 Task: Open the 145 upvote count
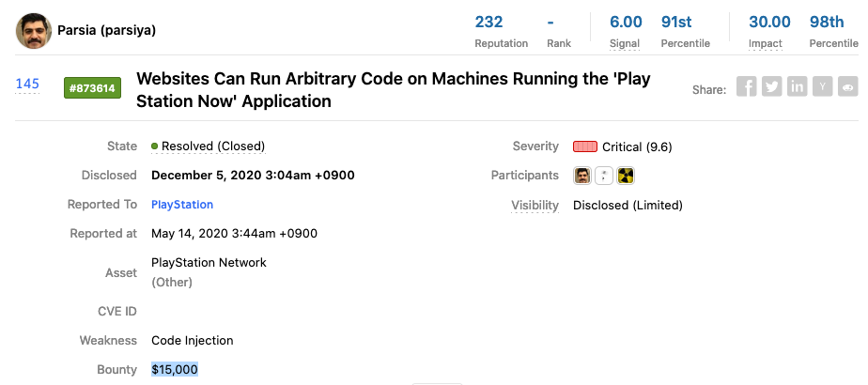click(x=27, y=85)
